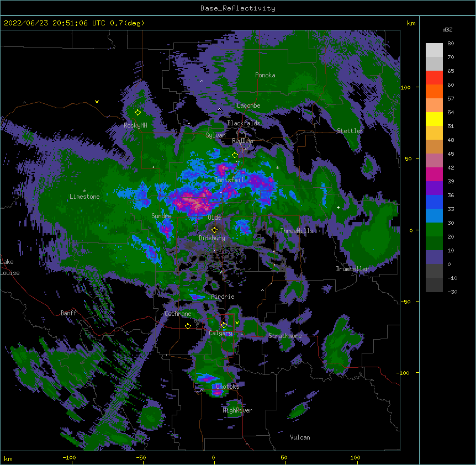Pick the magenta 42-39 dBZ legend swatch
Screen dimensions: 476x465
434,174
